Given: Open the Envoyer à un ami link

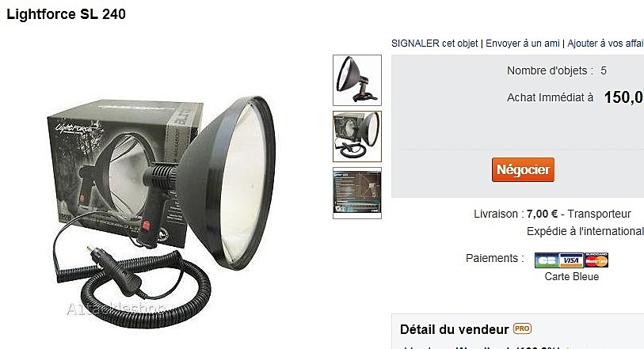Looking at the screenshot, I should pos(523,44).
